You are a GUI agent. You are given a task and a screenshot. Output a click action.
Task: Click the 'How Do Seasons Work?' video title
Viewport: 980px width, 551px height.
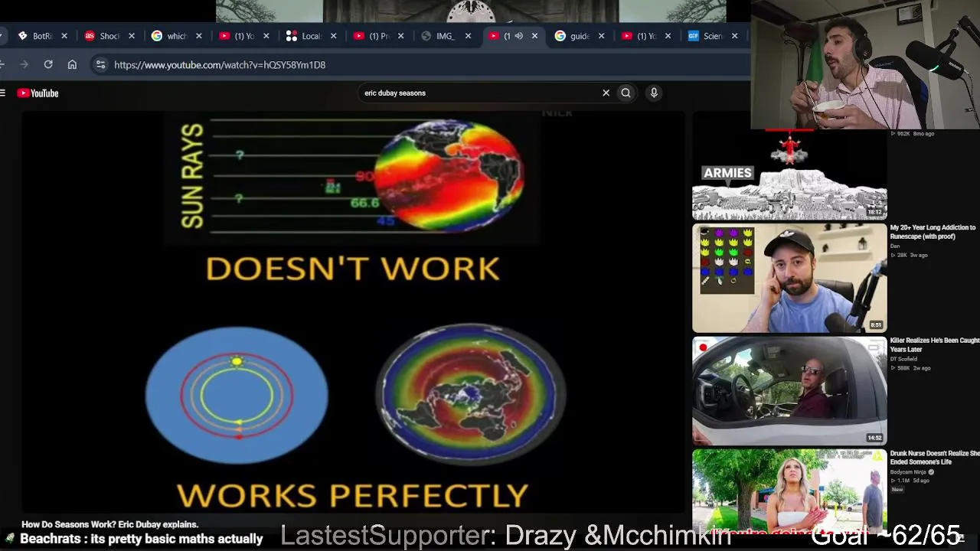[109, 525]
